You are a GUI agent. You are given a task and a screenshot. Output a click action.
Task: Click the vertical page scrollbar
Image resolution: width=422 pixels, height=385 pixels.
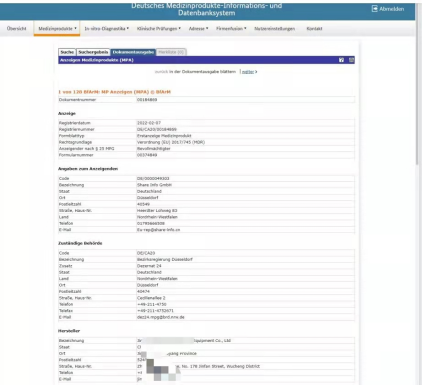click(x=417, y=100)
